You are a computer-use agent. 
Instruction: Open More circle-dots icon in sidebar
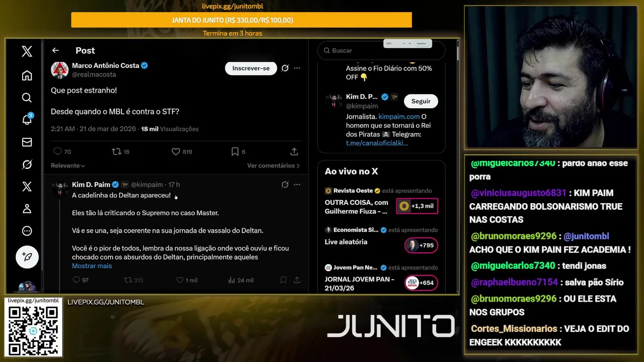(x=27, y=231)
